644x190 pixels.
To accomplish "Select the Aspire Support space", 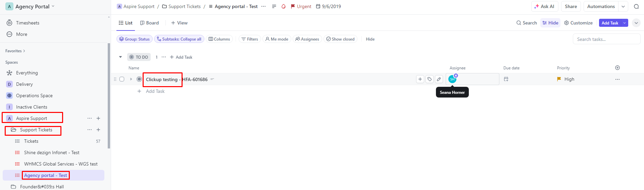I will [x=32, y=118].
